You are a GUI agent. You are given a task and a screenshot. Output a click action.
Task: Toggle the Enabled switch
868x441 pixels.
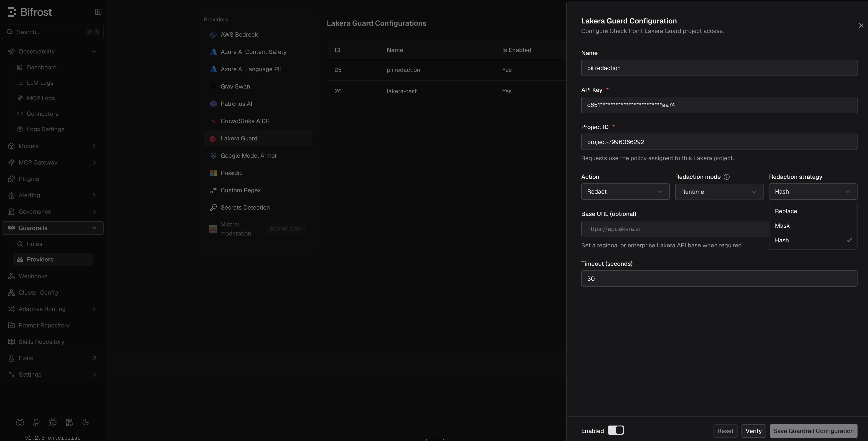point(616,430)
